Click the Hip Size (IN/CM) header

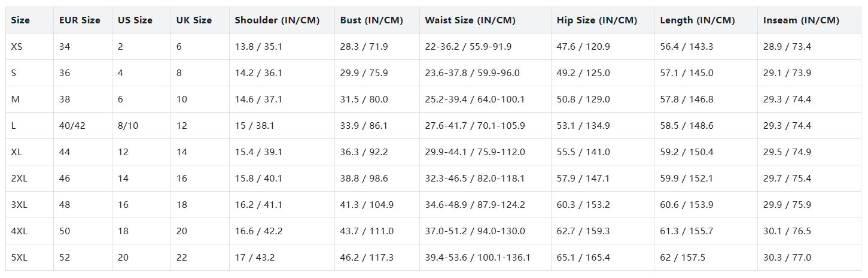596,20
